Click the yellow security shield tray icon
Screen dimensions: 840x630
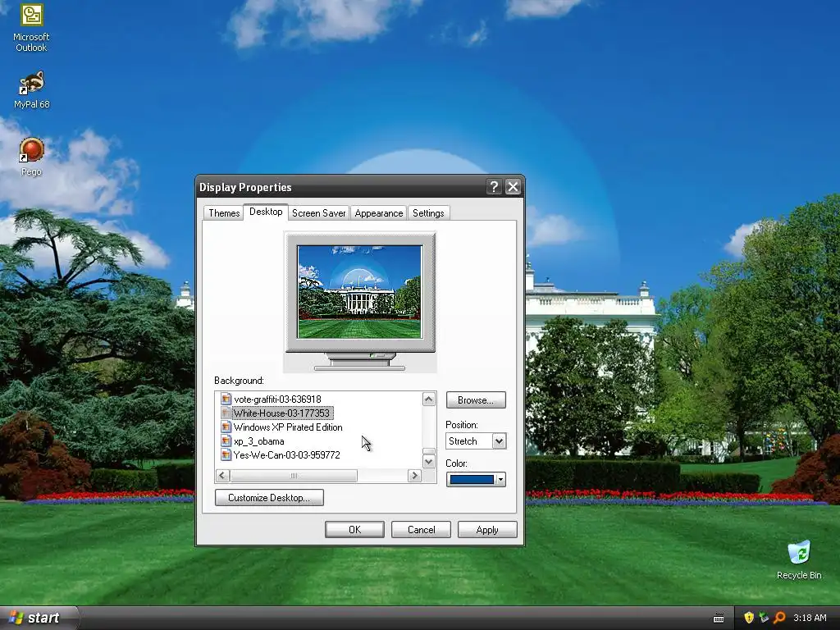(749, 618)
